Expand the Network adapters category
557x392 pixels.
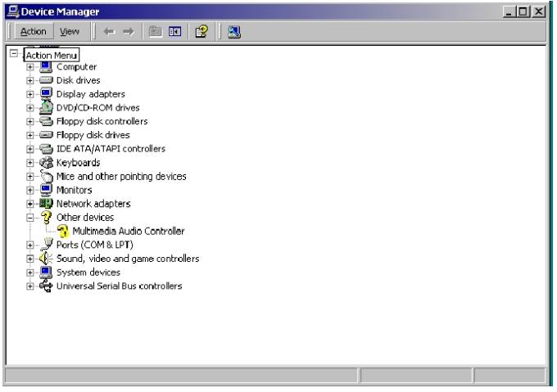[30, 204]
